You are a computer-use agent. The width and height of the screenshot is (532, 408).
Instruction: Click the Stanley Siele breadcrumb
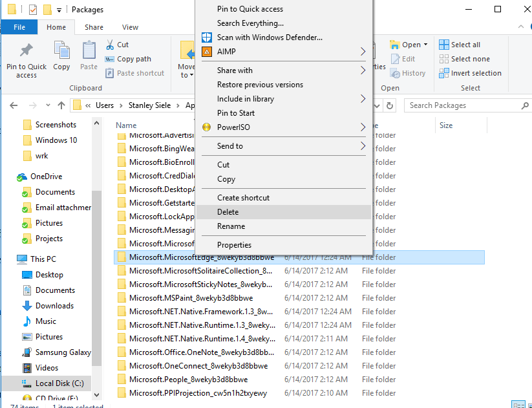click(x=149, y=105)
